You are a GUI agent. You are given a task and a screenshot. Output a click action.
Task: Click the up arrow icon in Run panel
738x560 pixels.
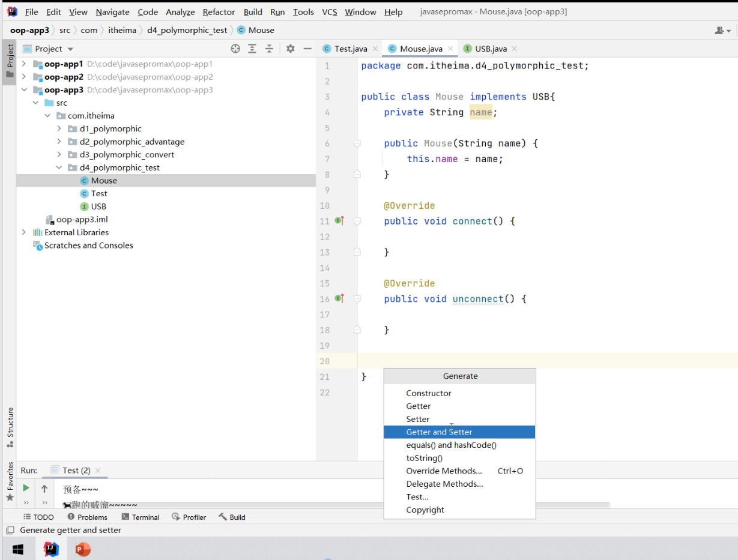[x=44, y=488]
